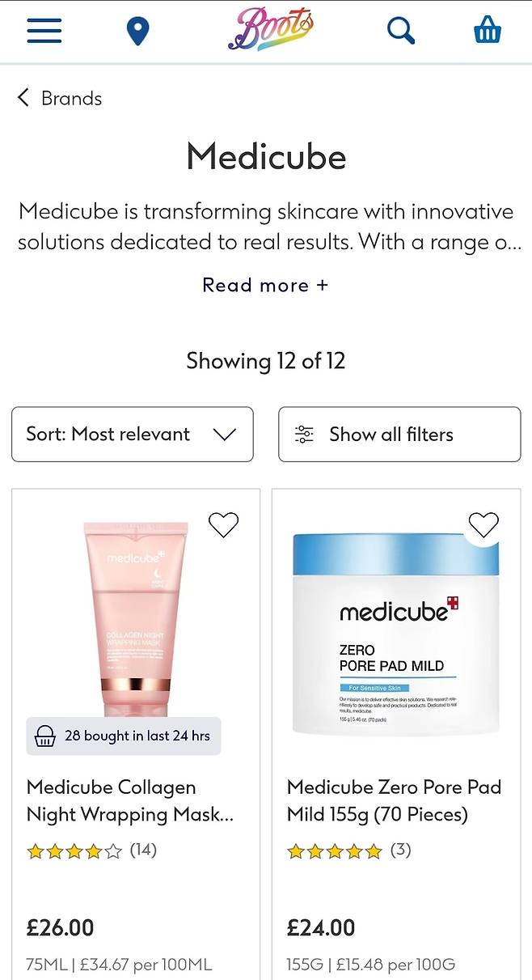Open the shopping basket icon

click(x=488, y=30)
